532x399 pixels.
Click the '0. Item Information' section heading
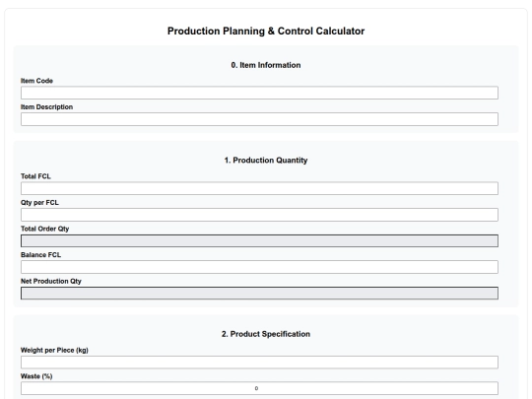click(266, 65)
